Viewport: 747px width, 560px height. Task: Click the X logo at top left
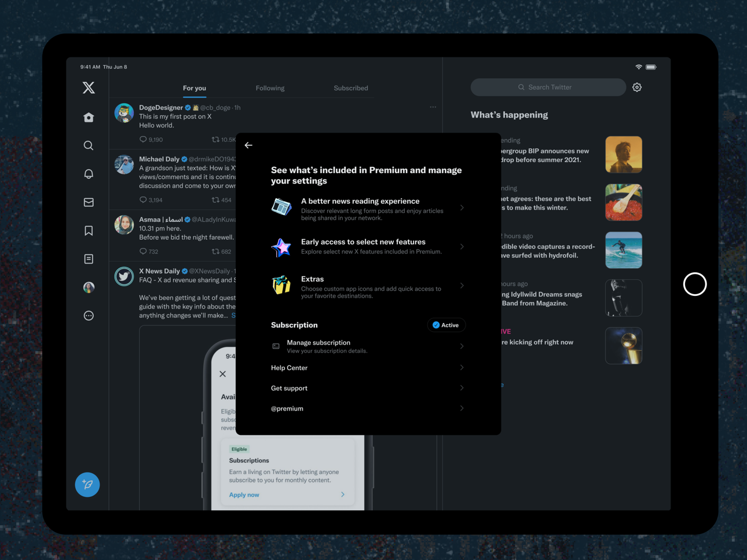pos(89,87)
